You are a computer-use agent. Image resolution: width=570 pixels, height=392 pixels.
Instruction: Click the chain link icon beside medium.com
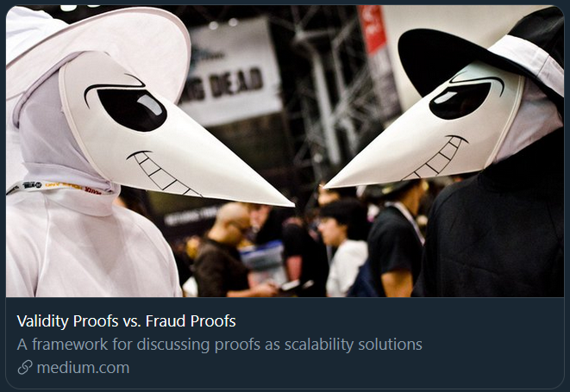click(25, 367)
